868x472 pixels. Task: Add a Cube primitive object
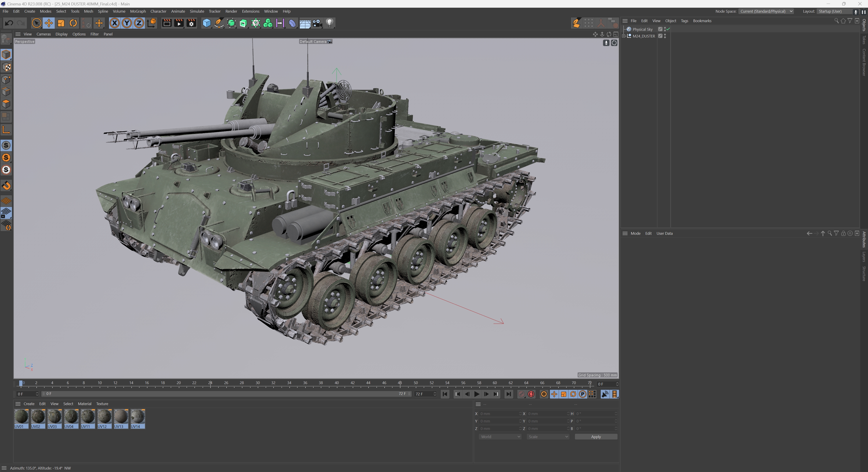point(206,23)
